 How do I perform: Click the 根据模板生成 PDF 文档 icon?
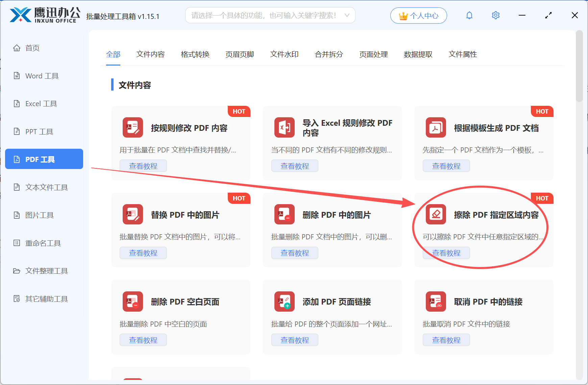coord(436,127)
